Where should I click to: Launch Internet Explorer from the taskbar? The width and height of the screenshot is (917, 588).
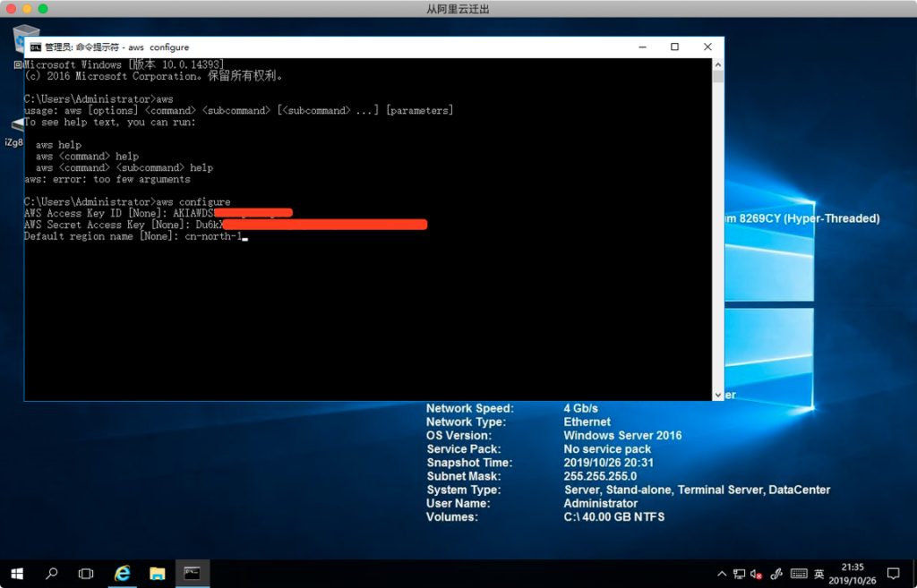123,573
